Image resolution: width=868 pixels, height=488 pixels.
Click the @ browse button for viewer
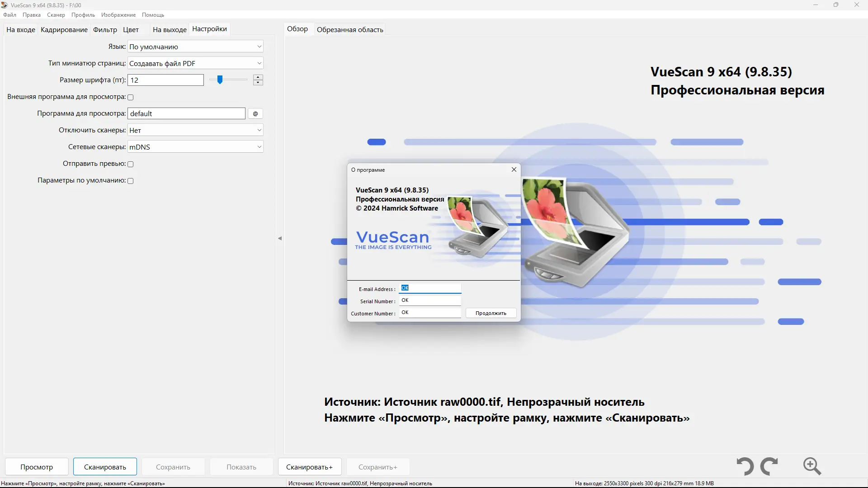pos(255,114)
